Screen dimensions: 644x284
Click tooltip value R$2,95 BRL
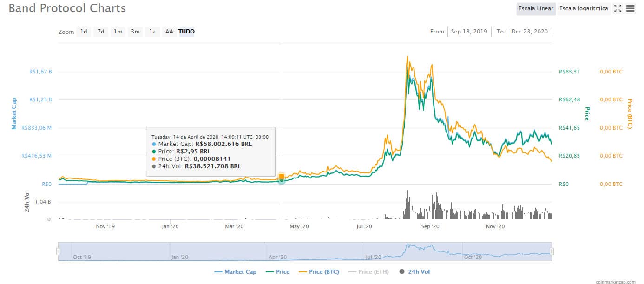click(194, 152)
